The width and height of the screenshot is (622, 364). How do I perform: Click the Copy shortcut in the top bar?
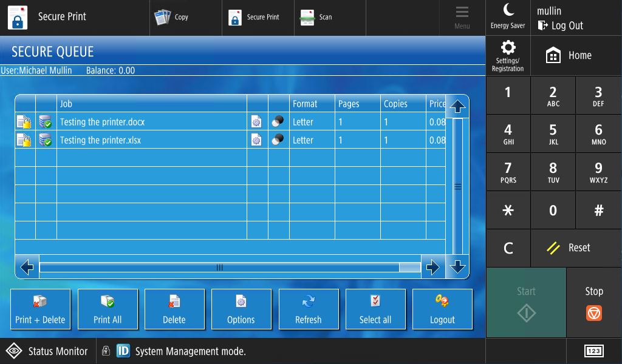click(172, 18)
